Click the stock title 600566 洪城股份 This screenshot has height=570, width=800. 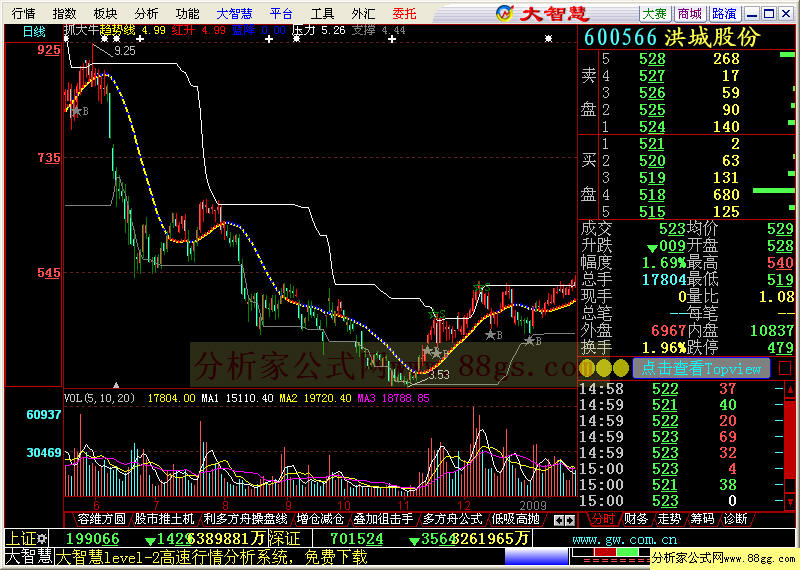pos(672,37)
